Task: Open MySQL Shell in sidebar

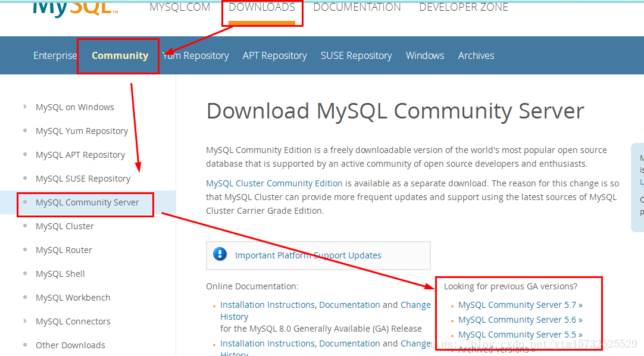Action: [60, 274]
